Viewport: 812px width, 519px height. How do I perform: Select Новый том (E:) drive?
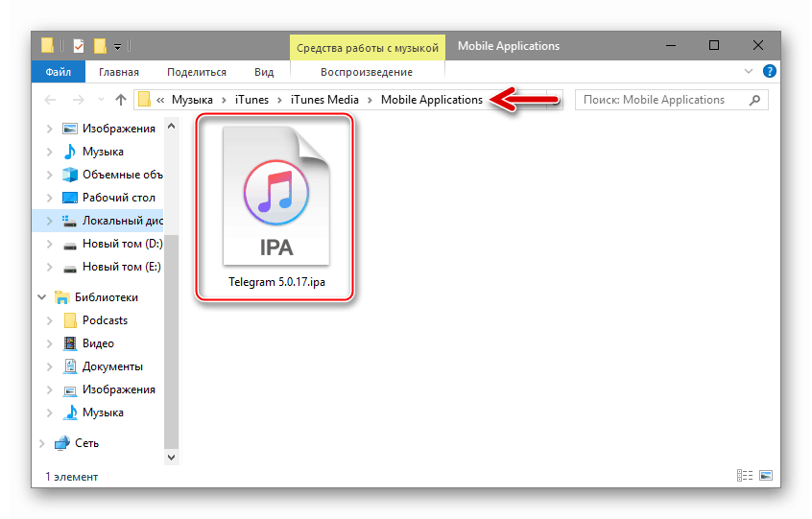(x=122, y=267)
